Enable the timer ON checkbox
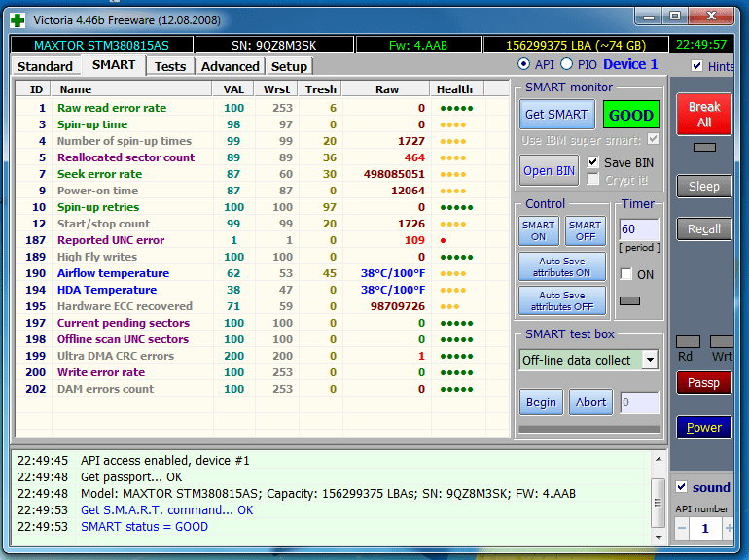The image size is (749, 560). point(626,274)
